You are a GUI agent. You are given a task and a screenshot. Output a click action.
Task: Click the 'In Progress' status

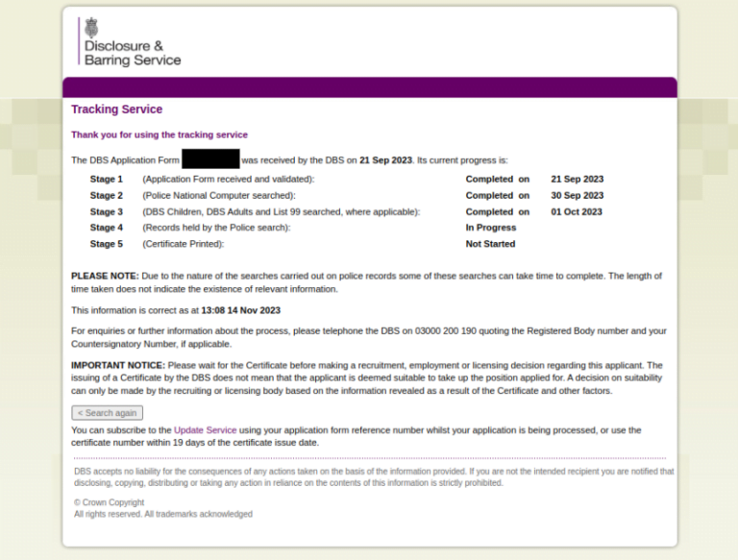tap(491, 228)
